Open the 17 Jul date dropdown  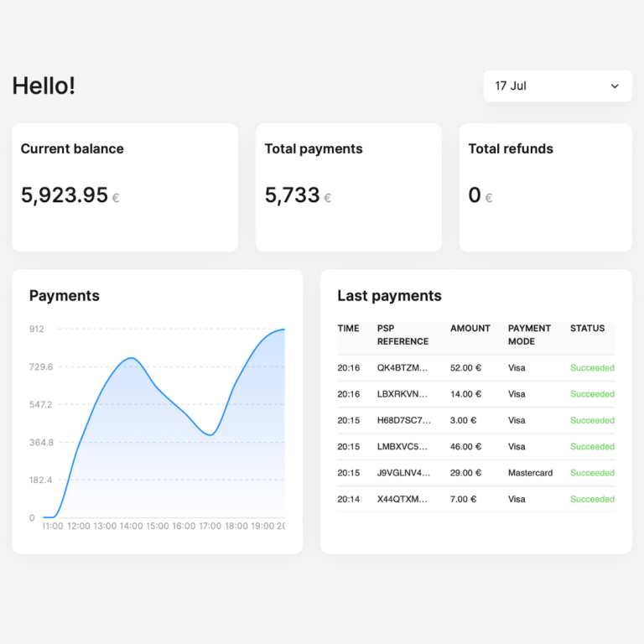(557, 86)
